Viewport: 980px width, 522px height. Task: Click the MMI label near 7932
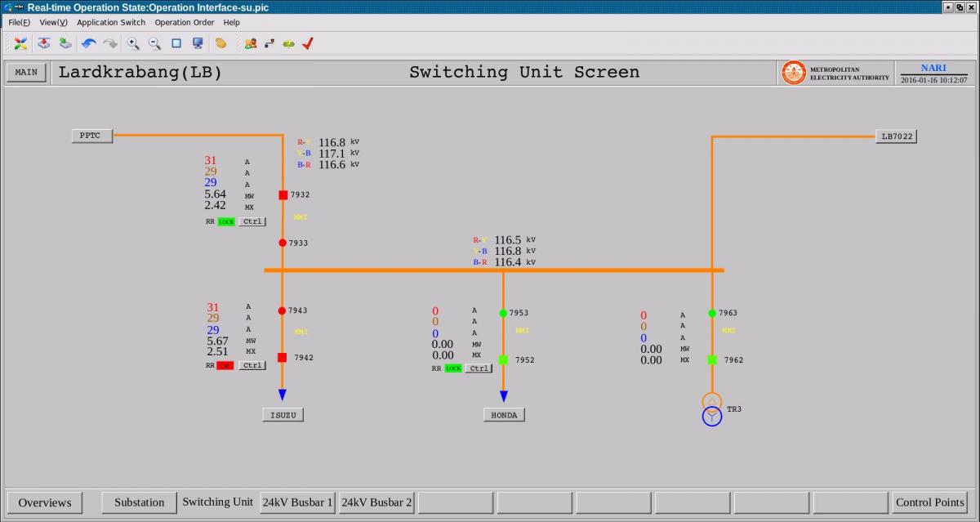point(301,217)
